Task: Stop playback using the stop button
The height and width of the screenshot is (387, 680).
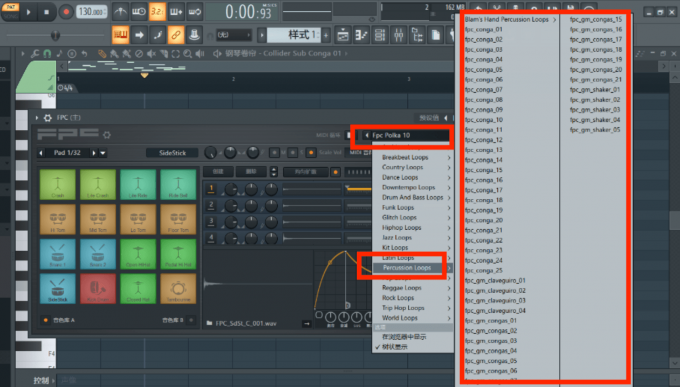Action: coord(46,12)
